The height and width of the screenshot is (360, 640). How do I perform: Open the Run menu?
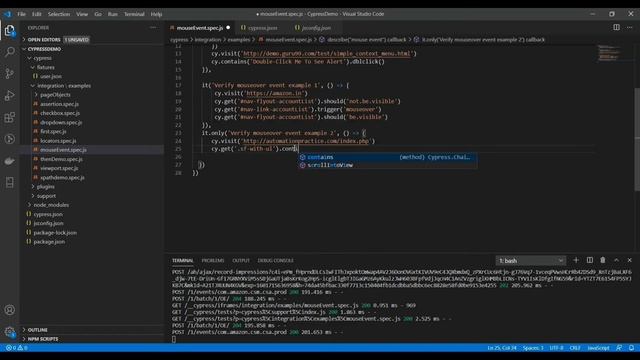tap(113, 14)
